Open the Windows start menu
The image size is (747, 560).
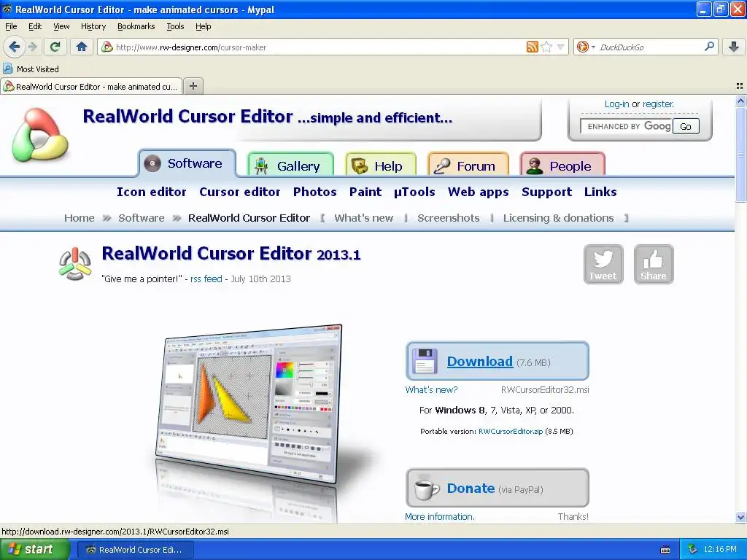[x=34, y=549]
